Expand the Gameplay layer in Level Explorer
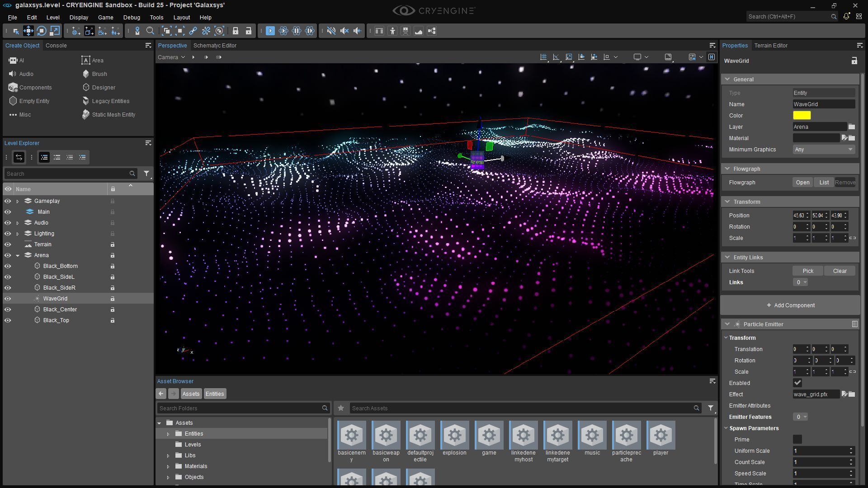This screenshot has height=488, width=868. click(x=18, y=201)
